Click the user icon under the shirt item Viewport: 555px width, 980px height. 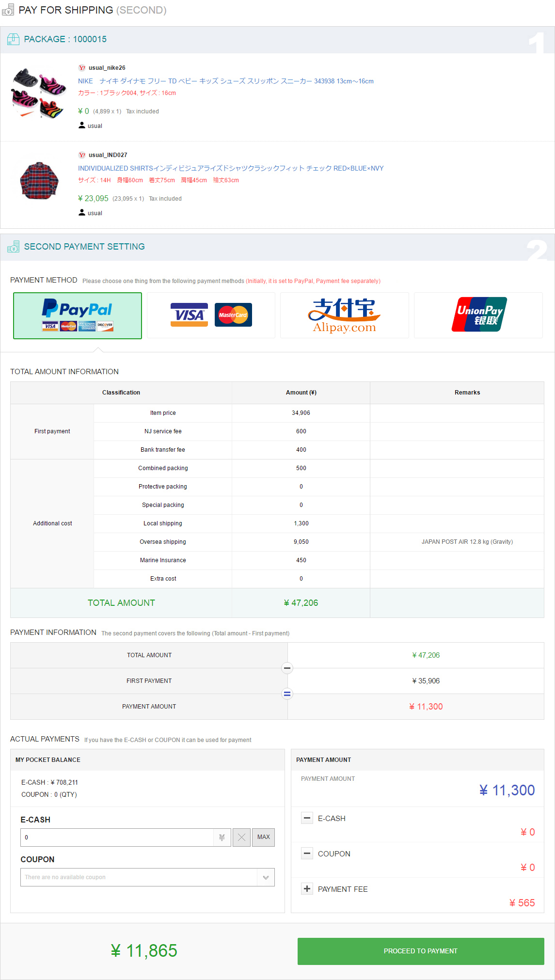tap(82, 212)
